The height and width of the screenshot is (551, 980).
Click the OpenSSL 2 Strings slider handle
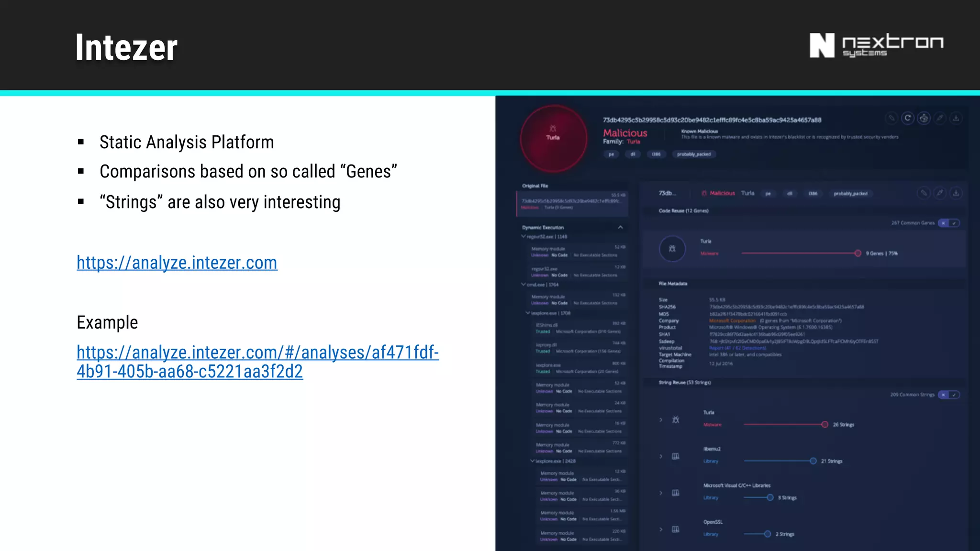coord(768,534)
